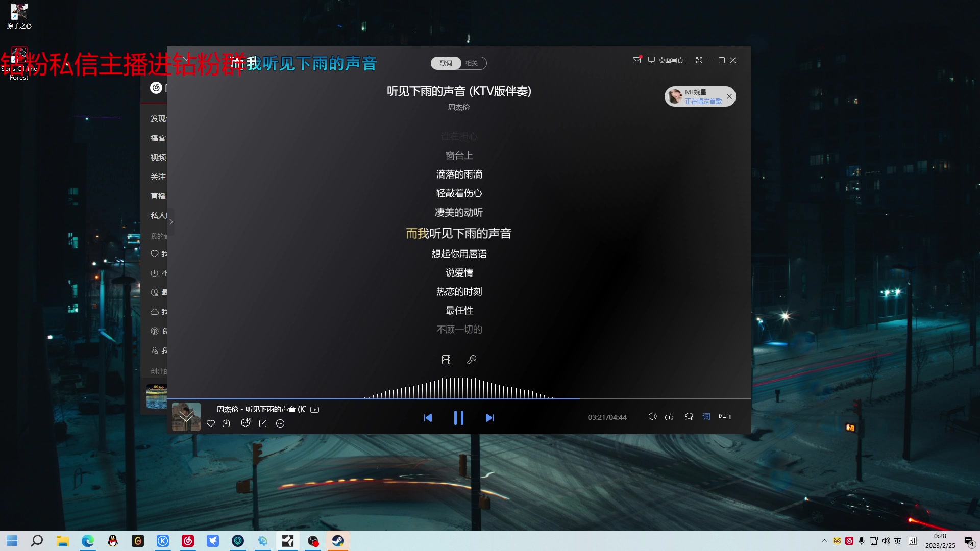Toggle fullscreen mode for the player
The width and height of the screenshot is (980, 551).
click(700, 60)
